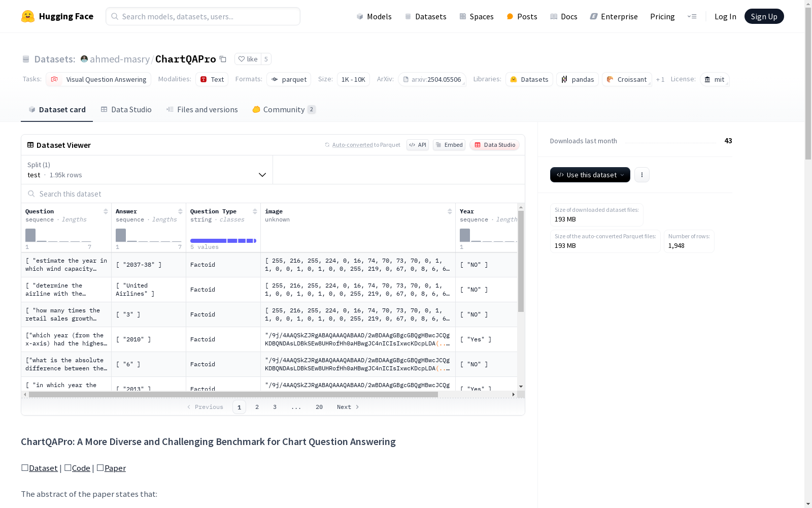Click the Question Type class distribution bar

pos(223,240)
